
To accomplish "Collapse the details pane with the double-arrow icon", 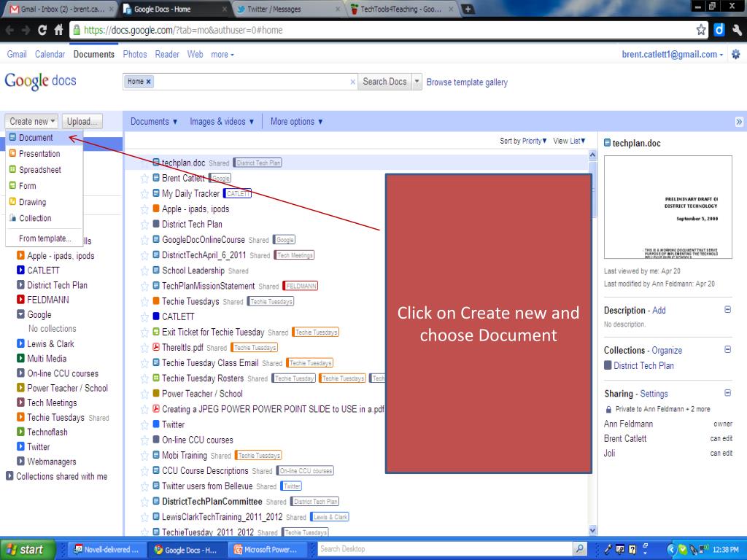I will (x=739, y=122).
